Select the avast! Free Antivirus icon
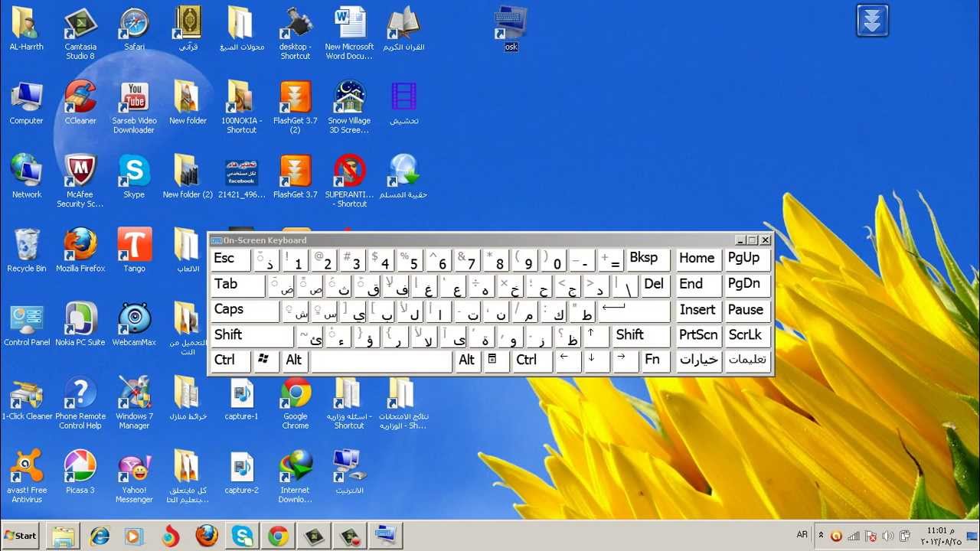 click(27, 476)
